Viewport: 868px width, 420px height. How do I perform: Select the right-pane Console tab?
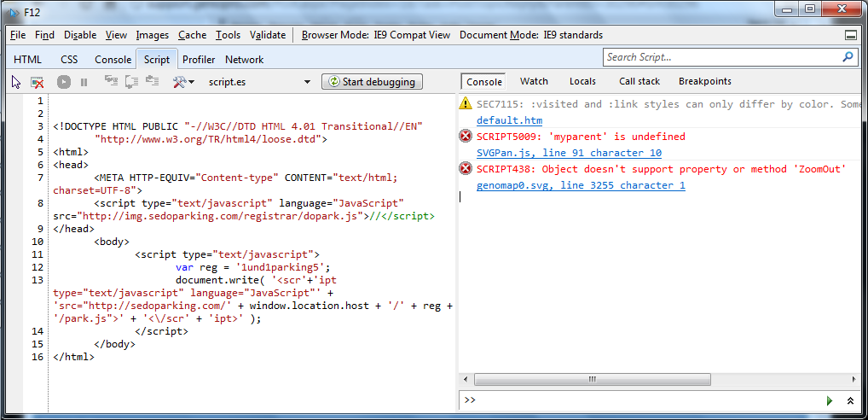point(483,81)
